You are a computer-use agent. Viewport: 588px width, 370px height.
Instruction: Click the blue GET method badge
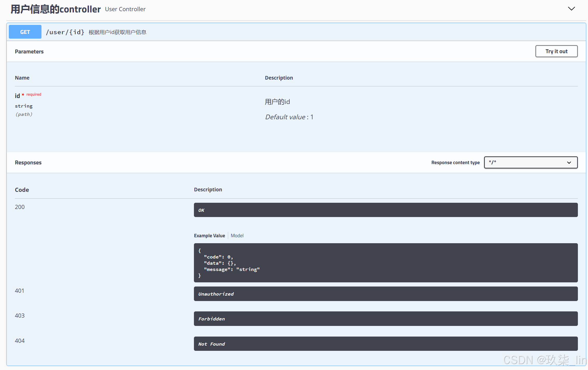point(25,32)
